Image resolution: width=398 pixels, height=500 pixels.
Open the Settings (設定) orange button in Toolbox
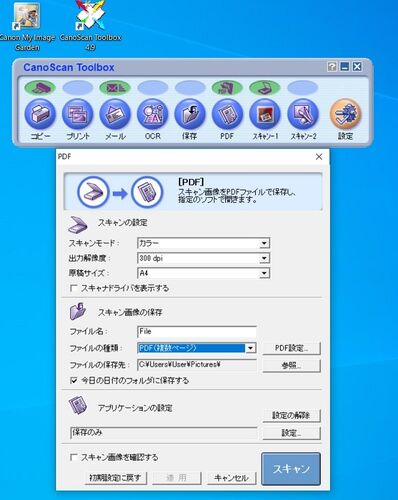coord(346,114)
